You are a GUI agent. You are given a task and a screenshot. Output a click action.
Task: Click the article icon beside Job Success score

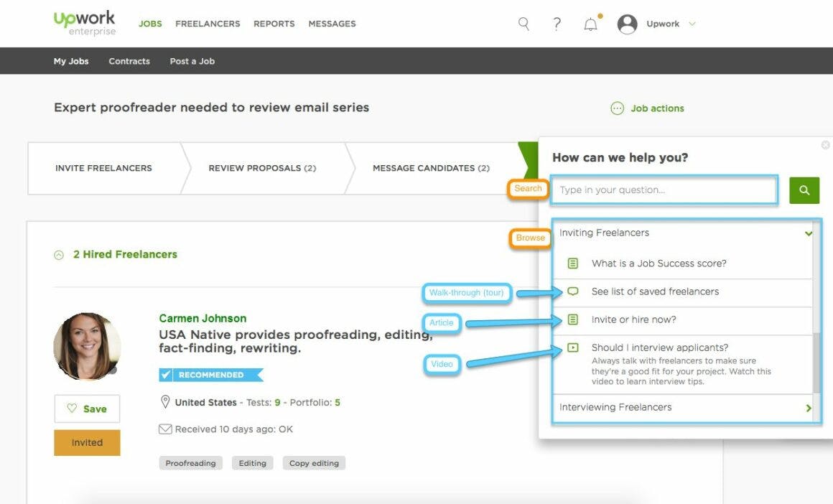pyautogui.click(x=573, y=263)
